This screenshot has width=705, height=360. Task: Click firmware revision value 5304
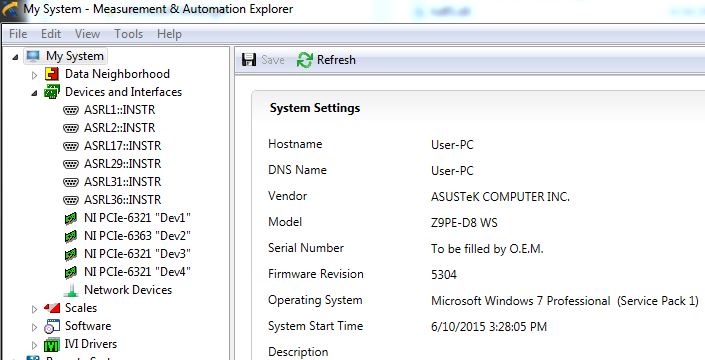(444, 275)
